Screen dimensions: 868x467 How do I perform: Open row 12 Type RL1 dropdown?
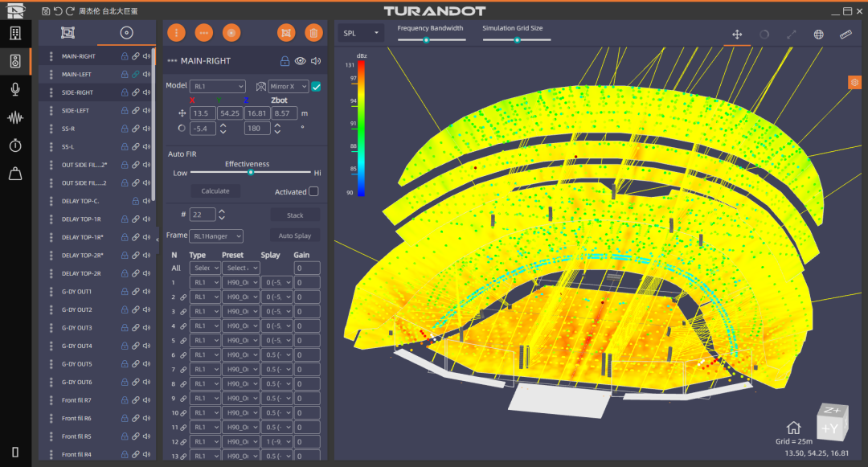click(205, 441)
